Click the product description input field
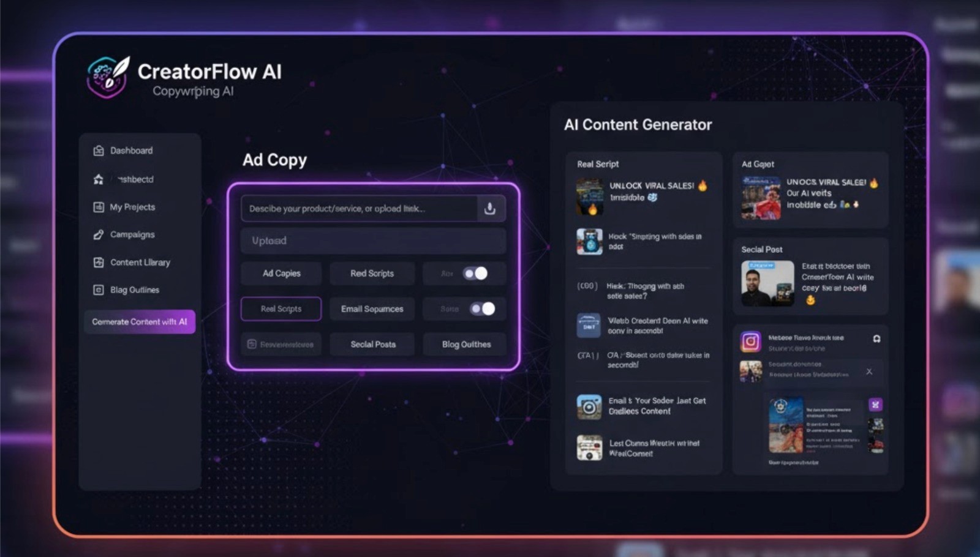Image resolution: width=980 pixels, height=557 pixels. (359, 209)
